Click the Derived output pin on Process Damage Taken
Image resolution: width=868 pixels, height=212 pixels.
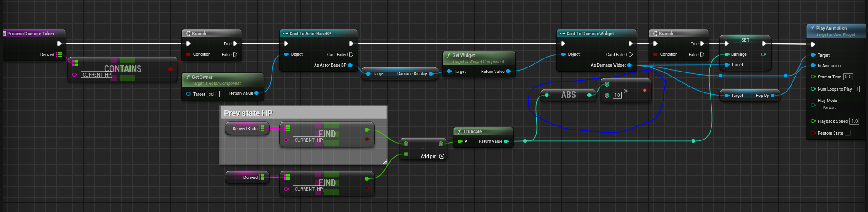(x=59, y=54)
